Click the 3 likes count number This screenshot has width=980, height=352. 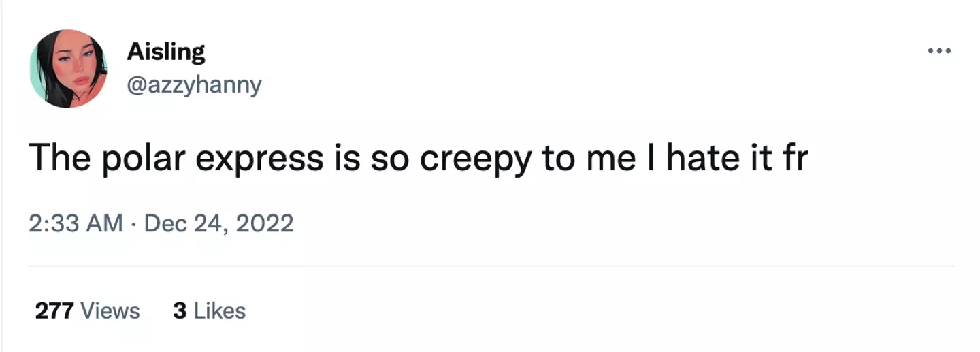(180, 311)
